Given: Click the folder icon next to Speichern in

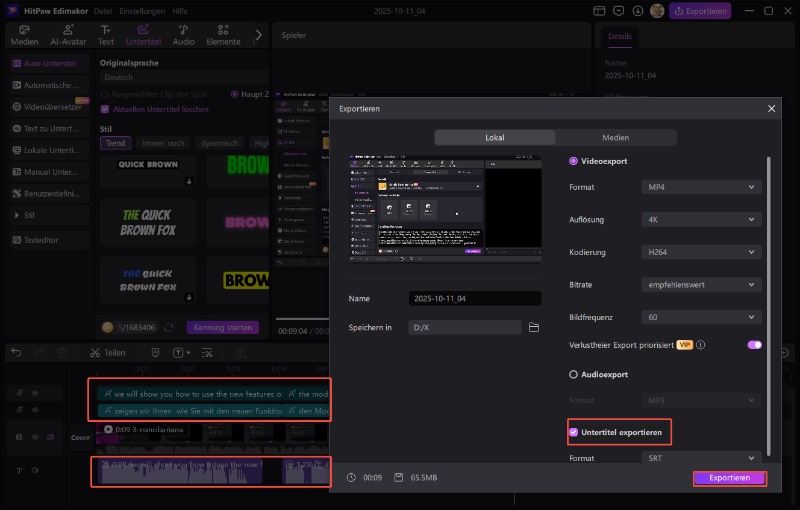Looking at the screenshot, I should [534, 327].
